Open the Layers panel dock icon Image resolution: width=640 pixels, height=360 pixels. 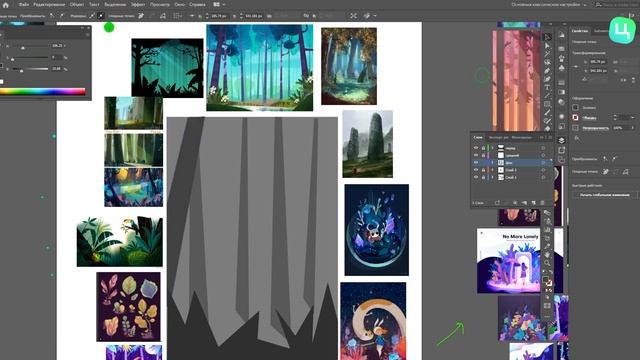pyautogui.click(x=561, y=140)
